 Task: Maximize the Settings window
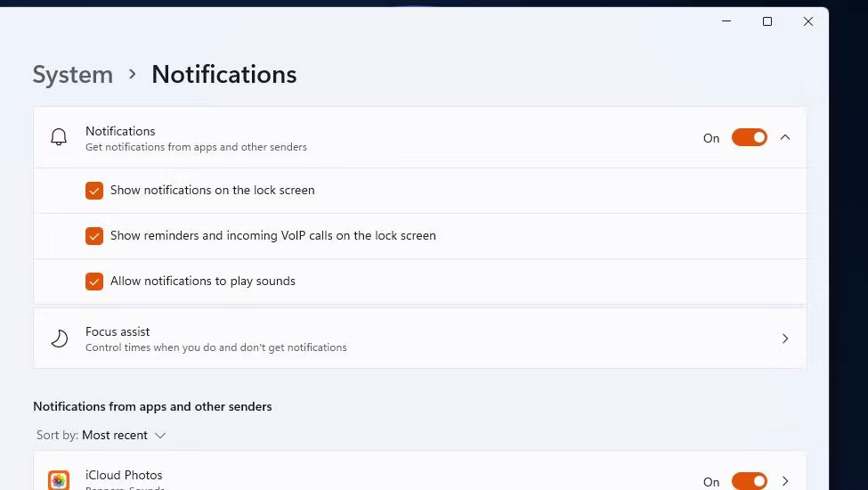(x=767, y=21)
